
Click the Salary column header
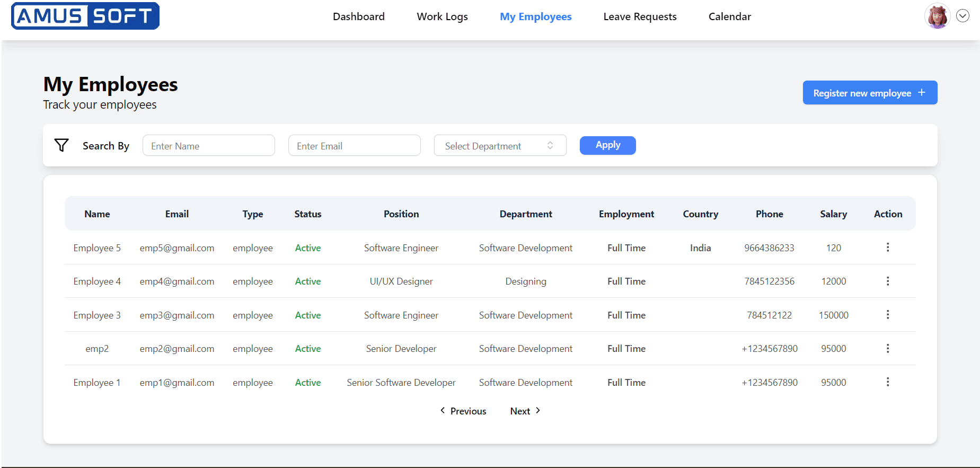834,214
